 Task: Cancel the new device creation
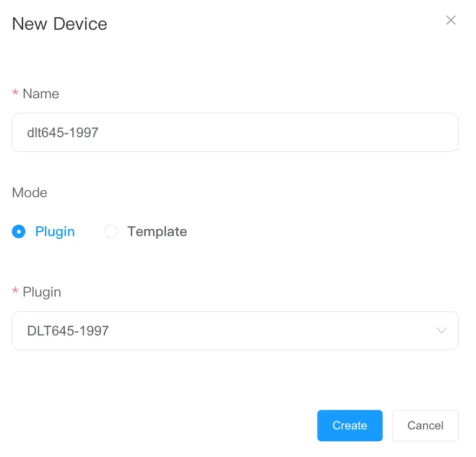425,426
